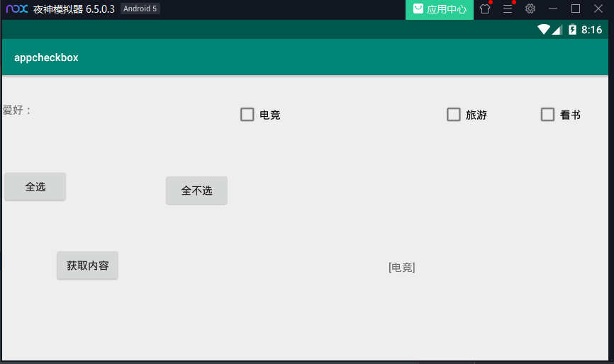Image resolution: width=614 pixels, height=364 pixels.
Task: Close the Nox emulator window
Action: [x=598, y=8]
